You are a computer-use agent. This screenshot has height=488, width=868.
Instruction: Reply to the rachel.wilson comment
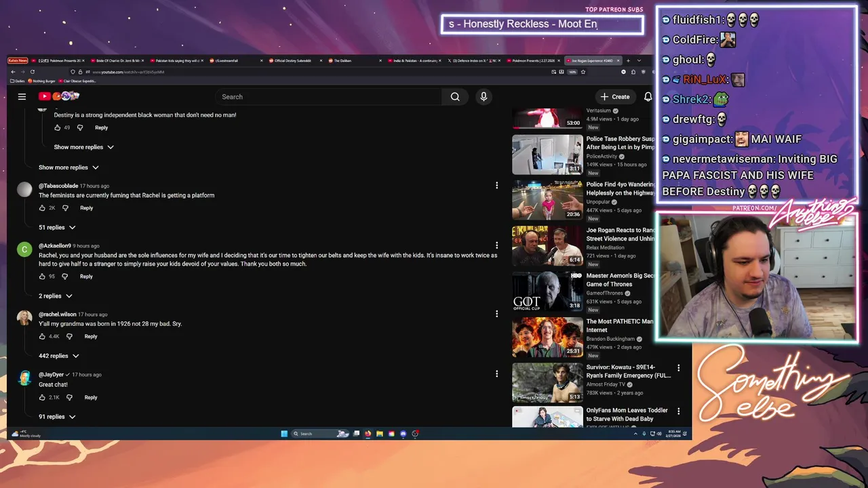(91, 336)
